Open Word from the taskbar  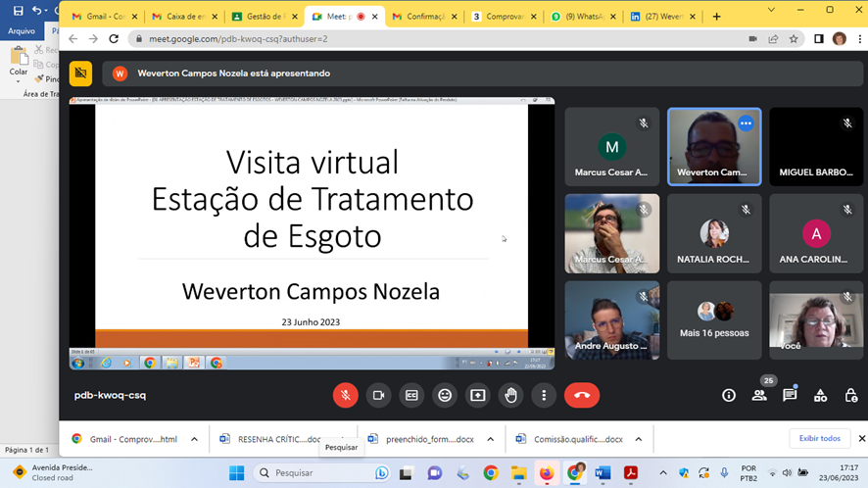coord(603,473)
